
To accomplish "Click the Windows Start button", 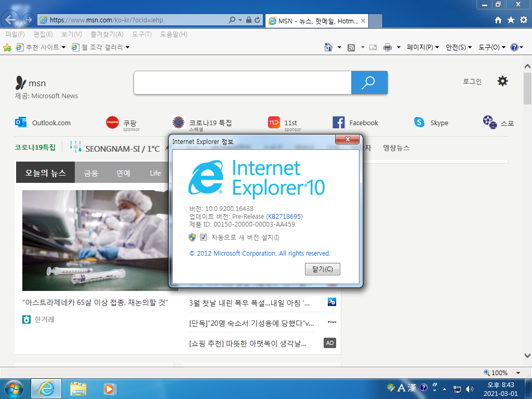I will click(x=14, y=389).
